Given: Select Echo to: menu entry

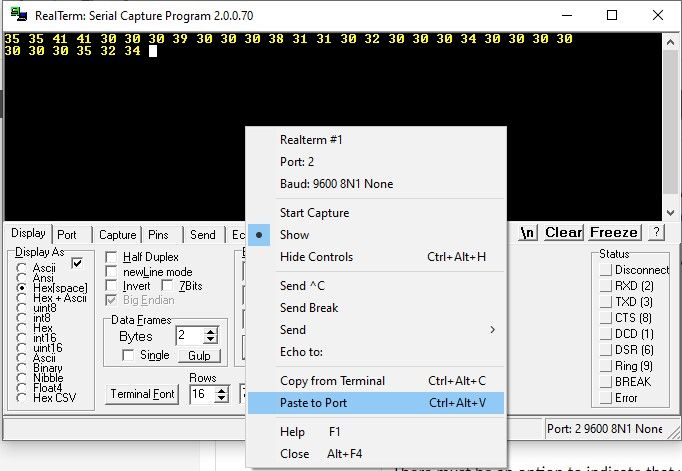Looking at the screenshot, I should point(376,352).
